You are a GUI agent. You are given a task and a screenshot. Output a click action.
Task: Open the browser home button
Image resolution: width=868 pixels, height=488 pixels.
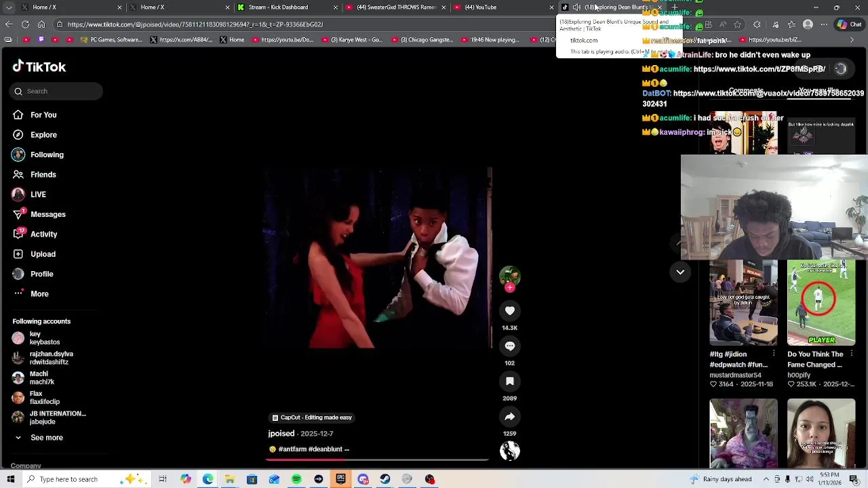click(x=41, y=24)
